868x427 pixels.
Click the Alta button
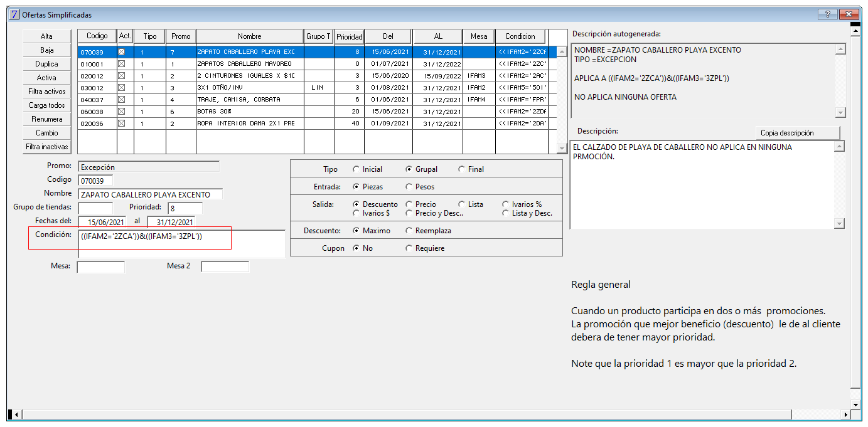click(46, 36)
